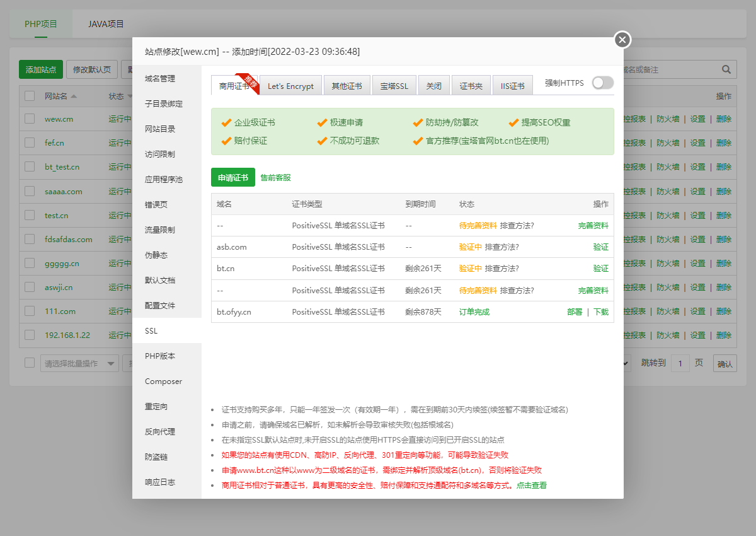Click the 售前客服 link
The image size is (756, 536).
275,177
